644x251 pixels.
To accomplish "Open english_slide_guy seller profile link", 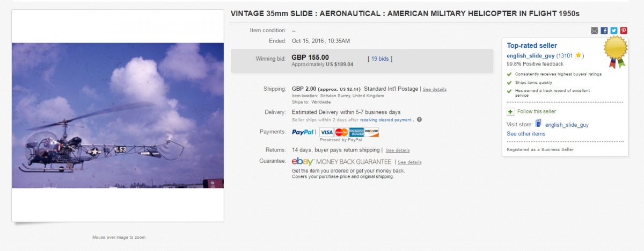I will pyautogui.click(x=531, y=56).
